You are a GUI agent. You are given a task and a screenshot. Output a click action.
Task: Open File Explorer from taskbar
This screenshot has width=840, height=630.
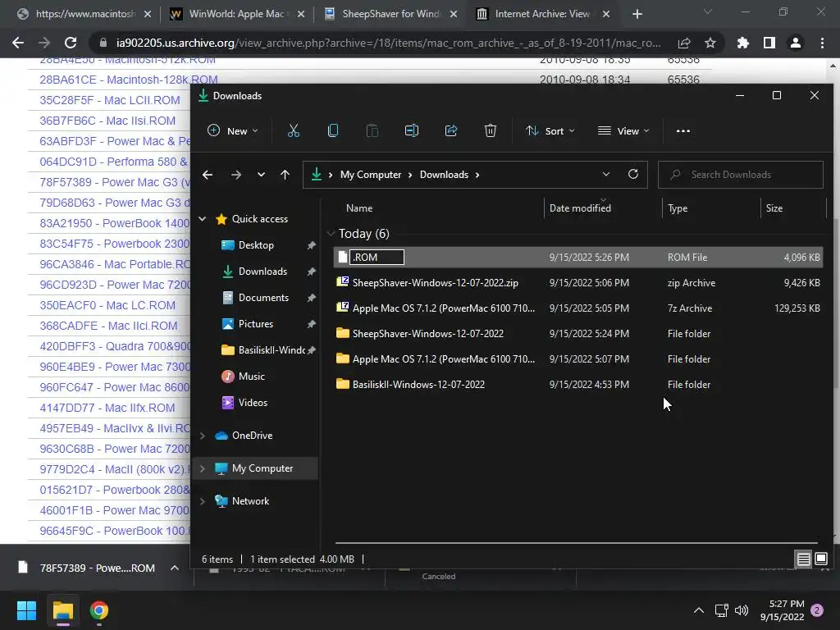tap(62, 610)
